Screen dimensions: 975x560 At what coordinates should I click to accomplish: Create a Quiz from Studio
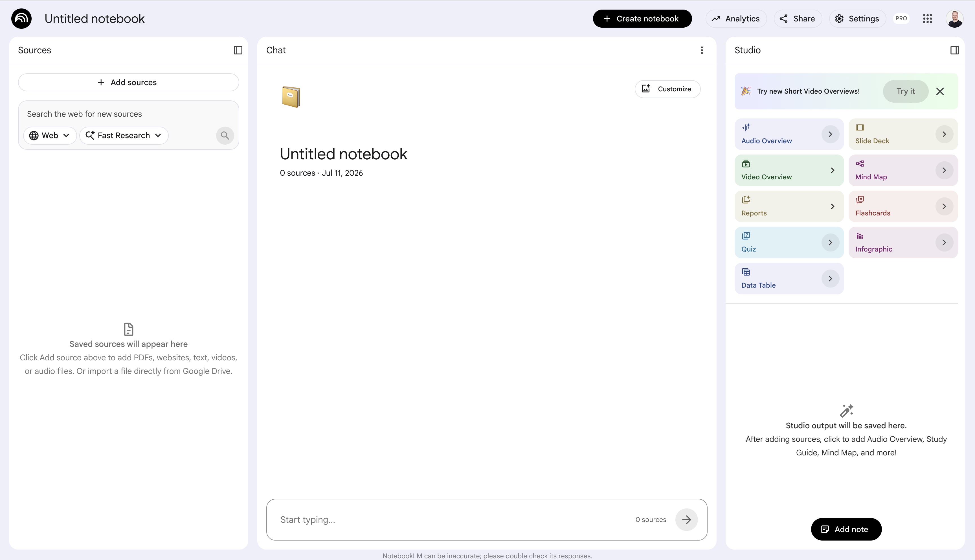[x=789, y=242]
